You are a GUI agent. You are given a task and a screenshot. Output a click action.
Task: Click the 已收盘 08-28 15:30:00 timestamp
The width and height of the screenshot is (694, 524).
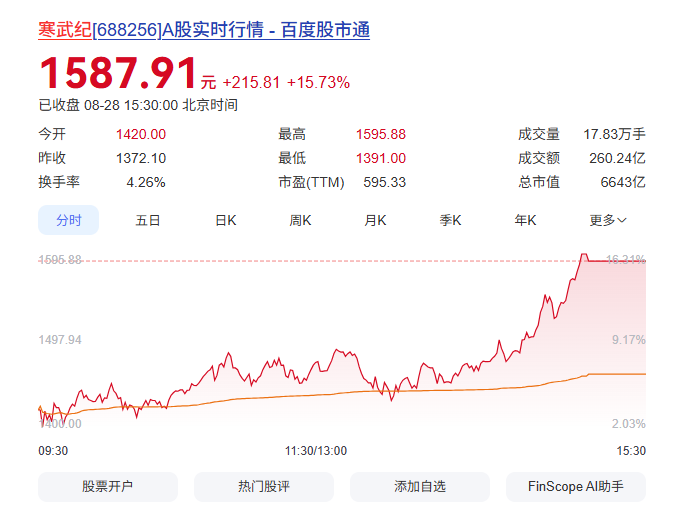[138, 105]
